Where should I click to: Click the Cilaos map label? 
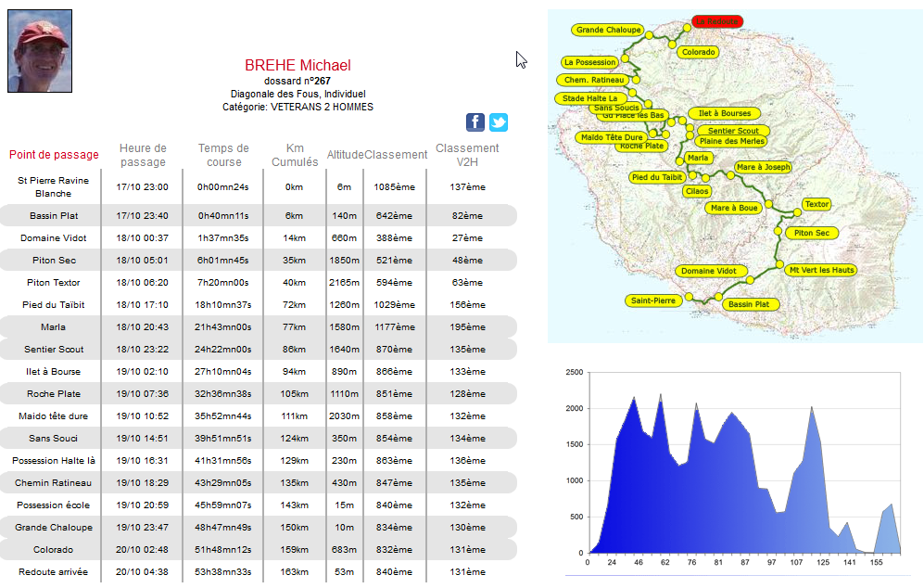click(697, 191)
